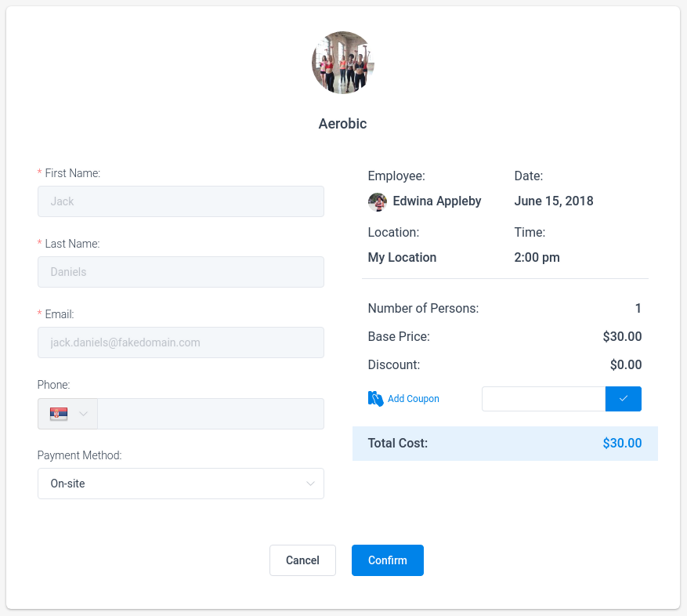Focus the coupon code input field
The image size is (687, 616).
point(544,399)
